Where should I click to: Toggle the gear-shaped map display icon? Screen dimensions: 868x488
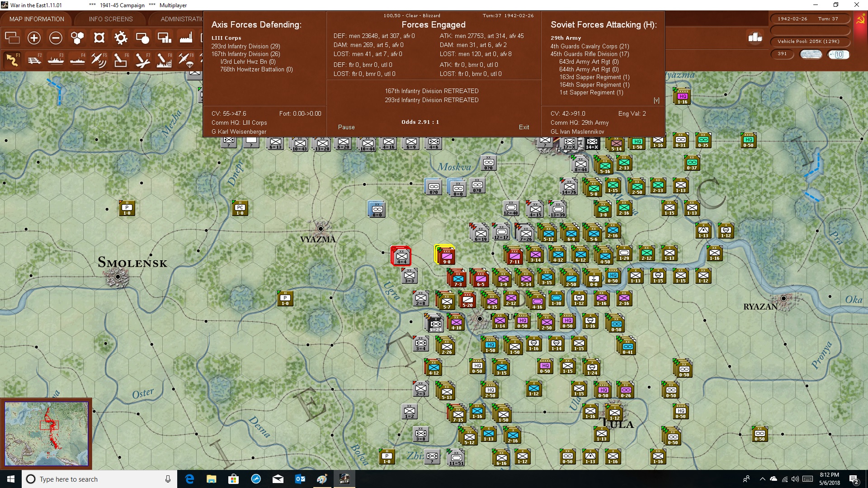tap(121, 38)
